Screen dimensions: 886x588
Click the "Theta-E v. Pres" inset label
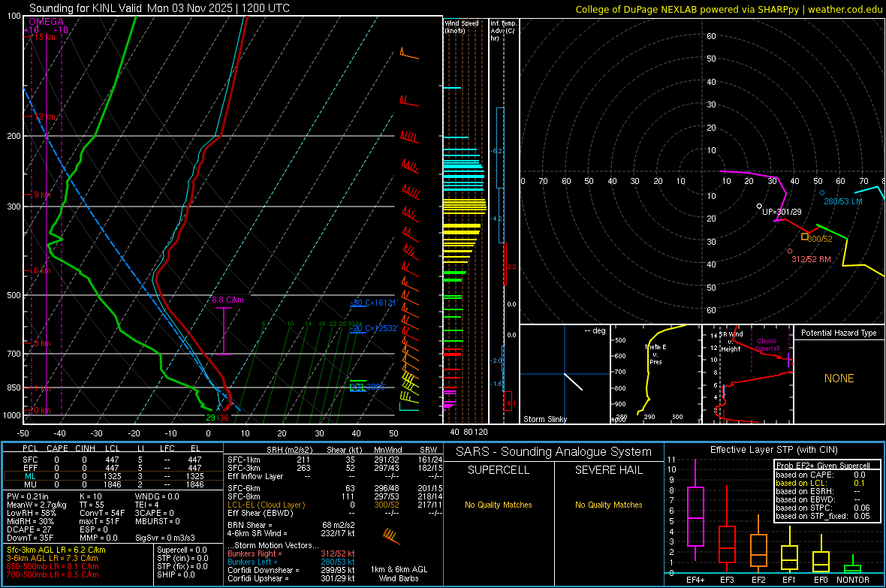(x=655, y=354)
